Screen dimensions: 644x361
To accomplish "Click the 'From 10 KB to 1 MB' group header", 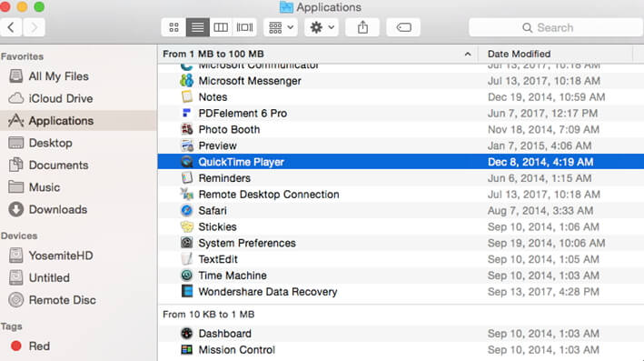I will click(x=209, y=314).
